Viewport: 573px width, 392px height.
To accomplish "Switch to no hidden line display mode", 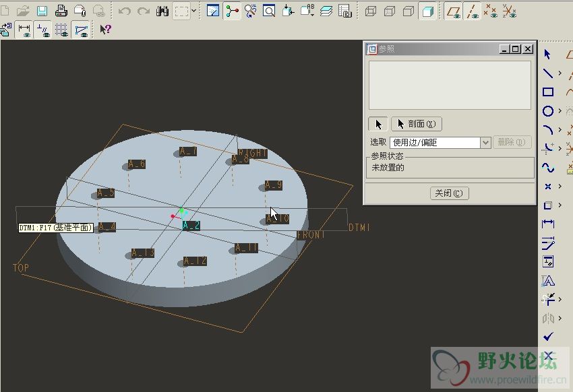I will point(409,11).
